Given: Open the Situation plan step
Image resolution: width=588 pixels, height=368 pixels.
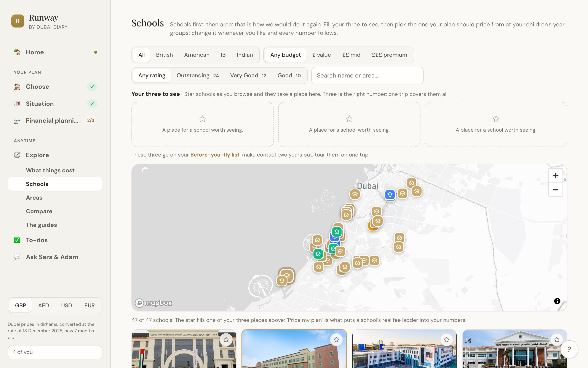Looking at the screenshot, I should [x=55, y=104].
